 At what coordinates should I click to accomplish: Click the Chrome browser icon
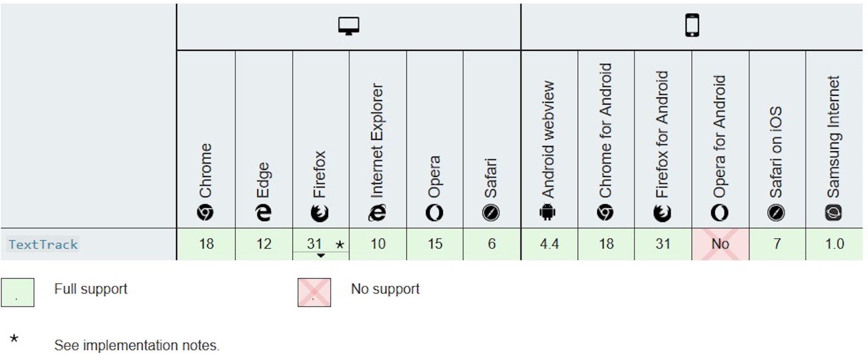tap(205, 212)
